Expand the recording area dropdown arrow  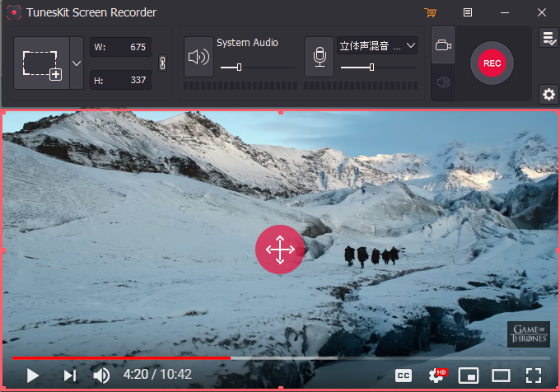(x=77, y=63)
